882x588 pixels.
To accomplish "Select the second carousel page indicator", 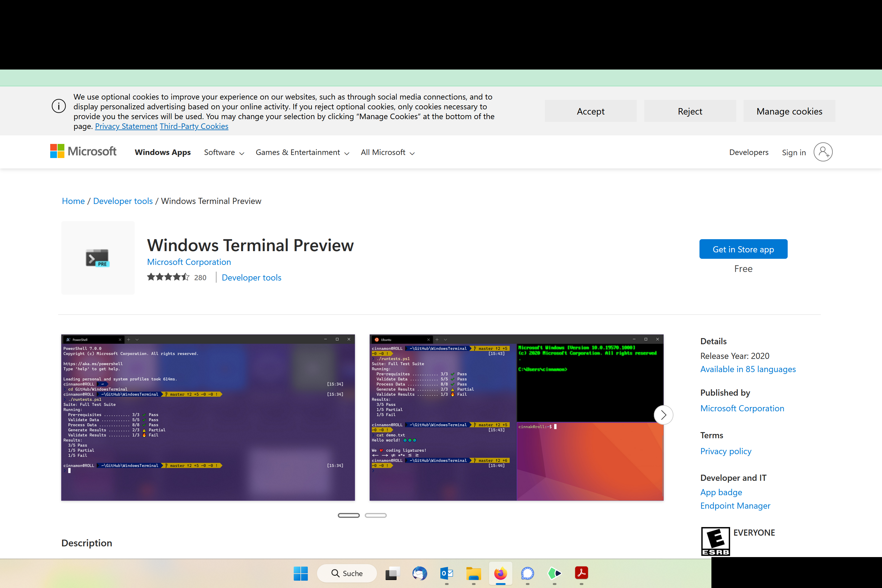I will point(375,515).
